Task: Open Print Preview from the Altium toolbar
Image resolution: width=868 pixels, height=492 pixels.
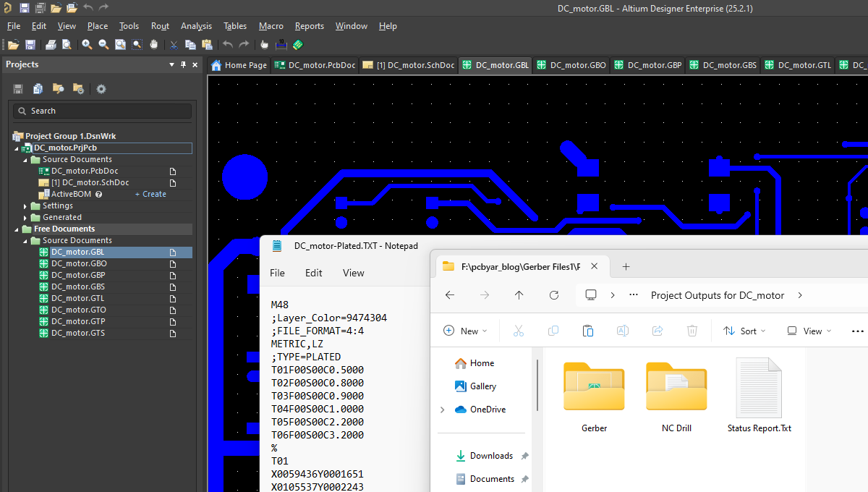Action: (x=67, y=45)
